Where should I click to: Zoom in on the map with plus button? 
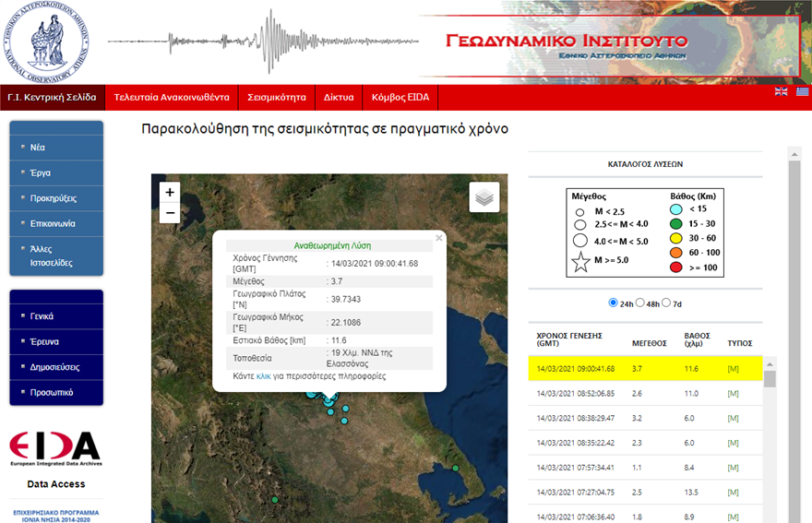[170, 192]
